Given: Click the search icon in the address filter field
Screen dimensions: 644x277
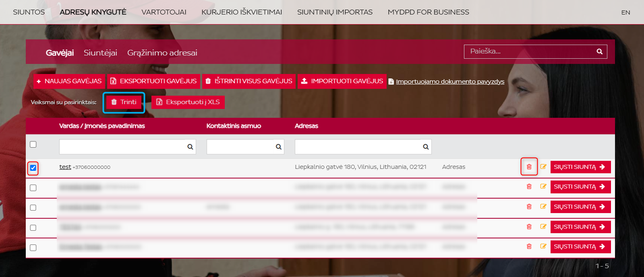Looking at the screenshot, I should click(x=426, y=147).
